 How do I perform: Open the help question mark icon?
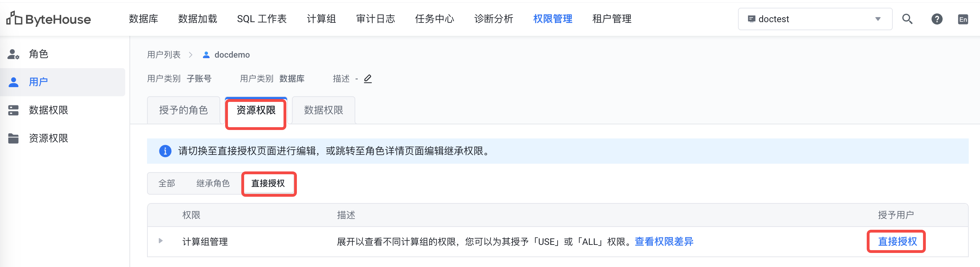tap(937, 19)
